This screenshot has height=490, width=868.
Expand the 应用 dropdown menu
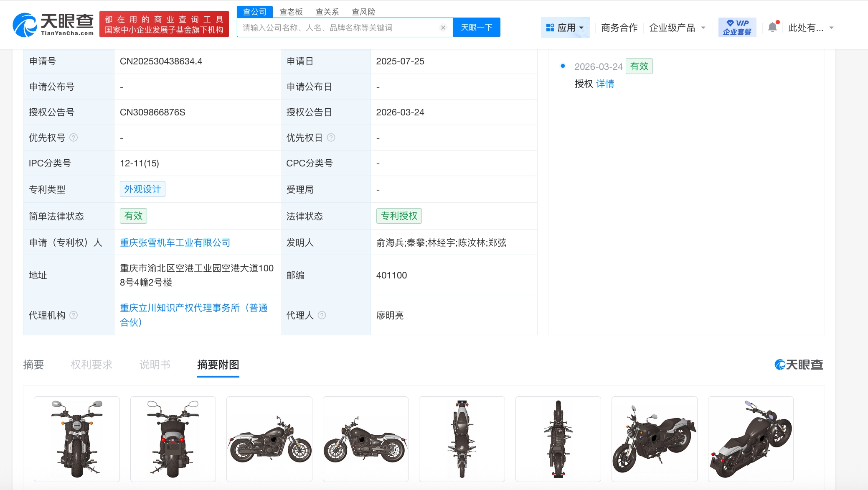(x=565, y=28)
